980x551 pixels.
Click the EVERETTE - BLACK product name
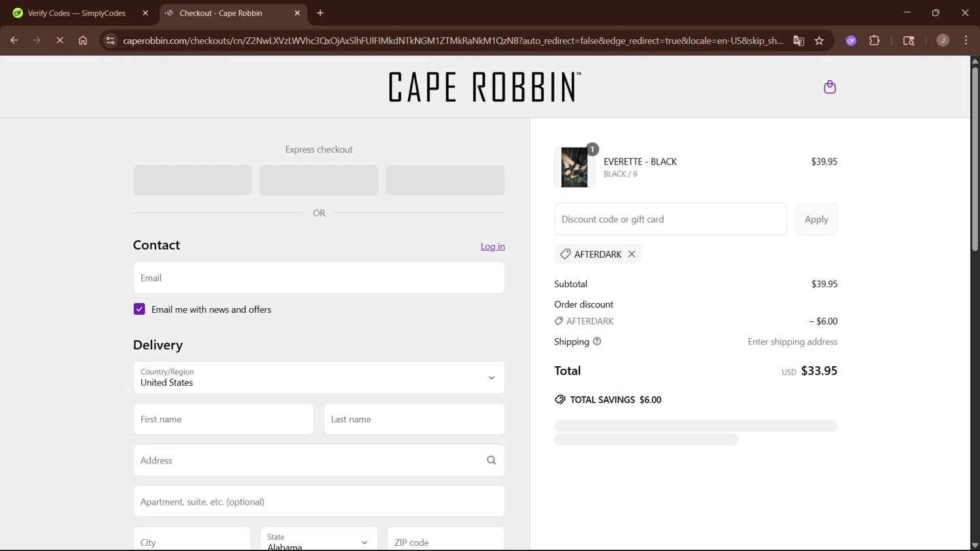tap(640, 161)
